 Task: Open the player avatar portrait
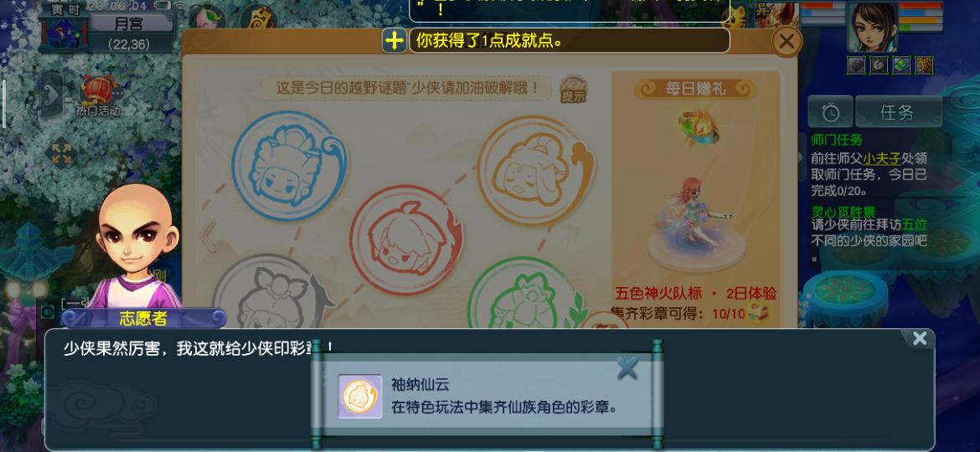pyautogui.click(x=872, y=26)
